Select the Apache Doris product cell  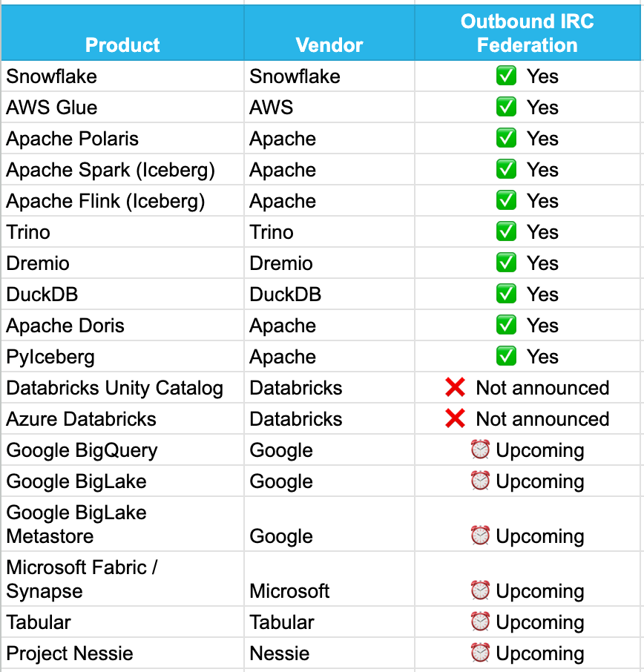[65, 326]
